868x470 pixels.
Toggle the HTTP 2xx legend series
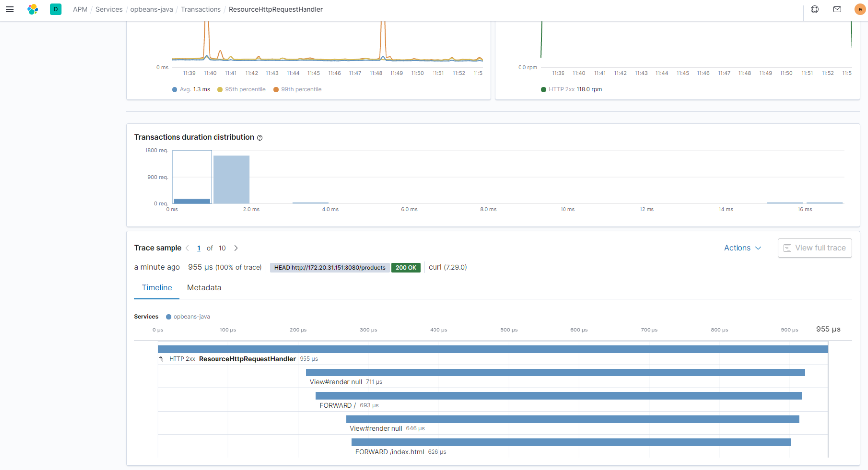571,89
